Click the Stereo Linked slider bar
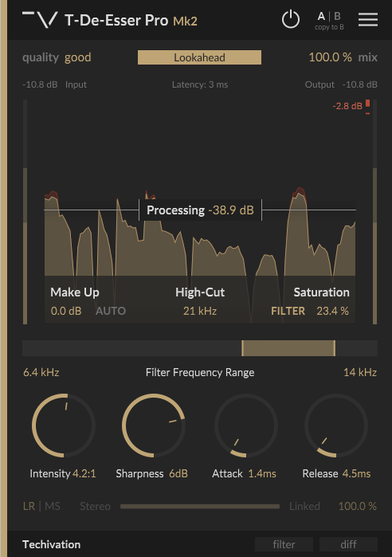The width and height of the screenshot is (392, 557). (200, 506)
